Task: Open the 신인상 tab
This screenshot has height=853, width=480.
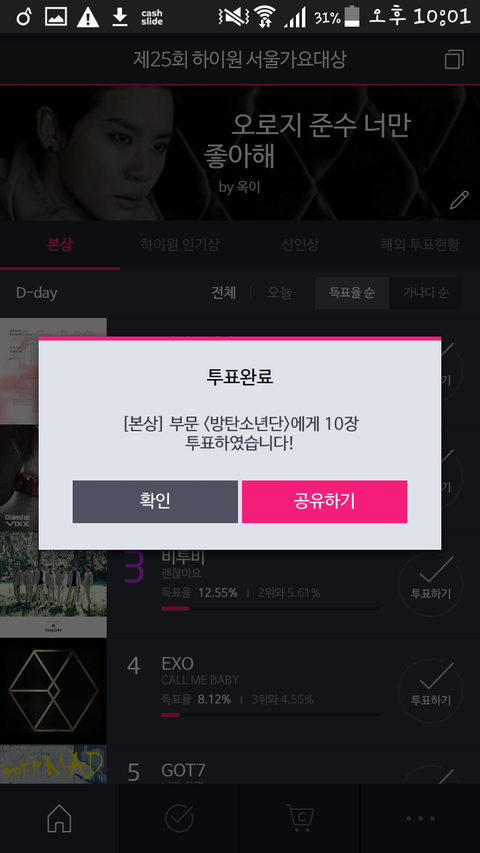Action: pyautogui.click(x=300, y=245)
